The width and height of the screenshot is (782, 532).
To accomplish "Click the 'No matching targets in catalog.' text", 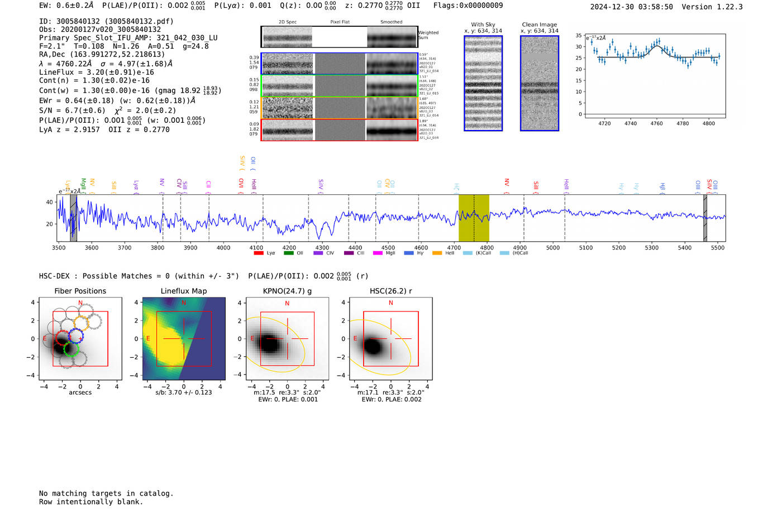I will point(106,493).
